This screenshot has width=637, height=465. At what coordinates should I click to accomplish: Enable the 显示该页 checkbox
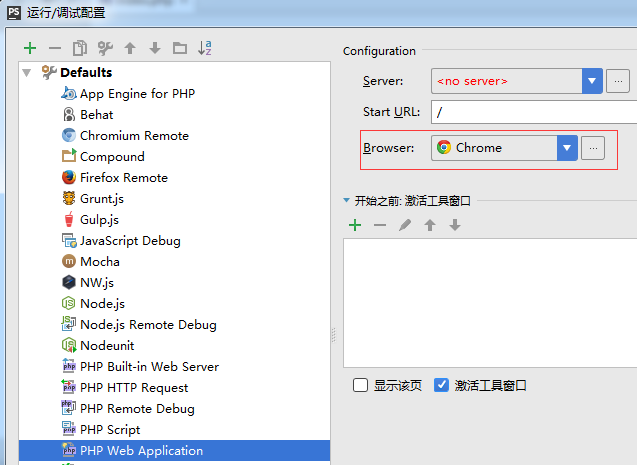click(360, 385)
